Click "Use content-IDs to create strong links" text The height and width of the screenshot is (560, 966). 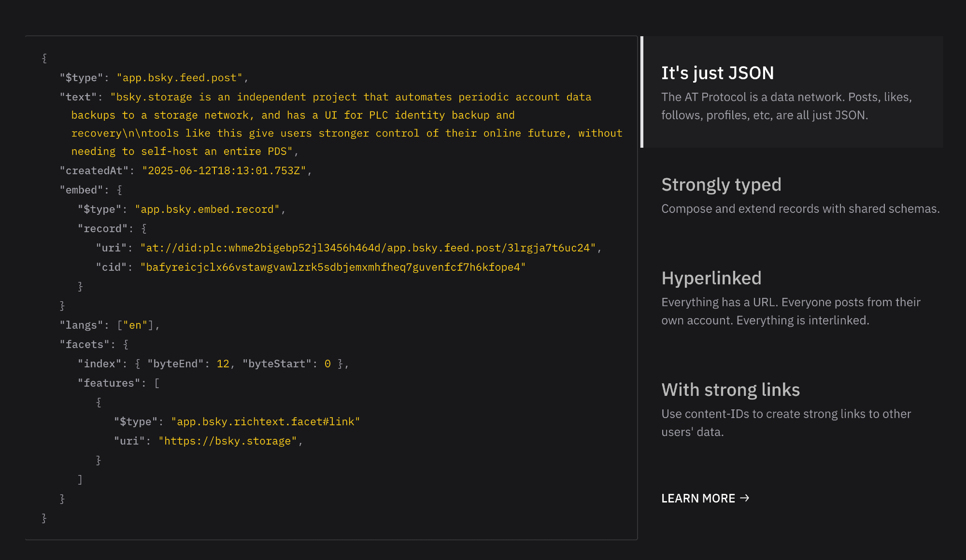[785, 414]
